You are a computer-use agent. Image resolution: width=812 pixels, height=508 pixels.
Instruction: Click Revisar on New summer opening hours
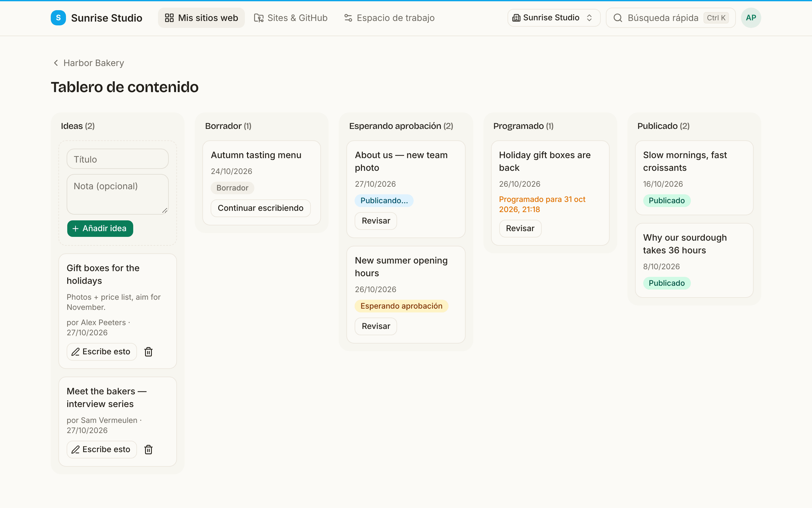pyautogui.click(x=376, y=326)
